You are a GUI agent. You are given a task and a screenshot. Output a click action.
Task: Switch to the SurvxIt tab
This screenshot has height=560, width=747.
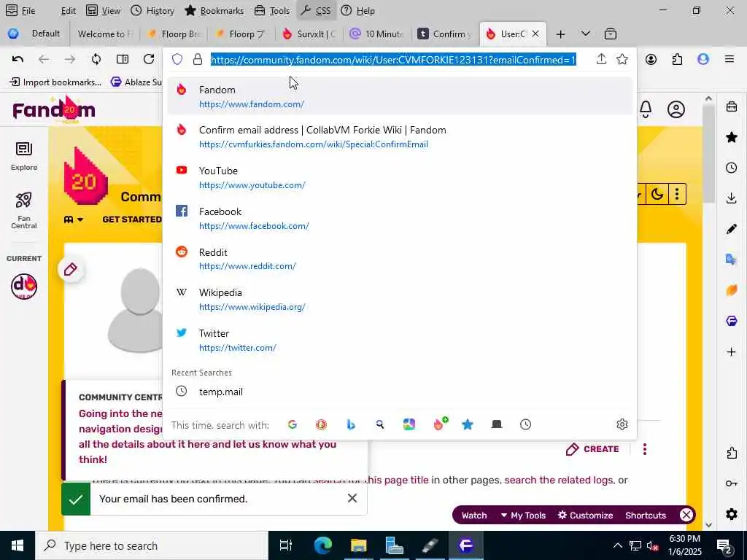tap(309, 34)
